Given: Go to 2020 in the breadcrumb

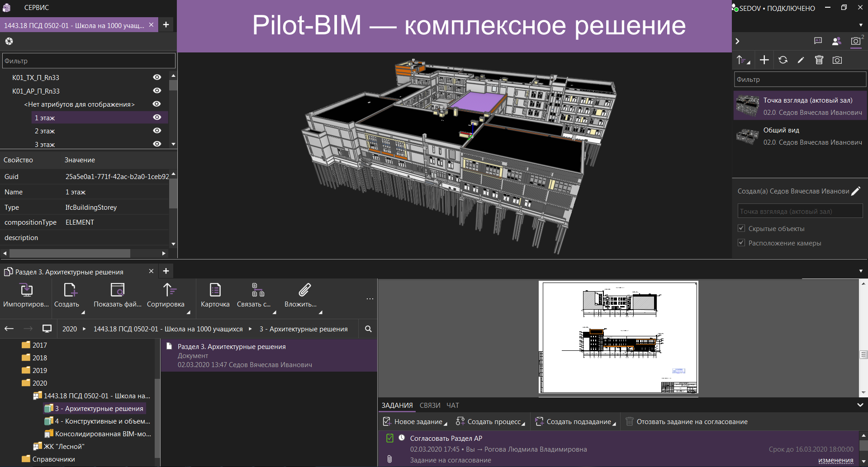Looking at the screenshot, I should (x=70, y=329).
